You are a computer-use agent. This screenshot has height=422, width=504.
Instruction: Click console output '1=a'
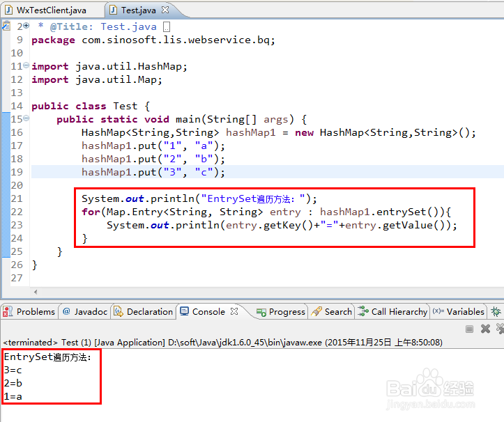(13, 396)
